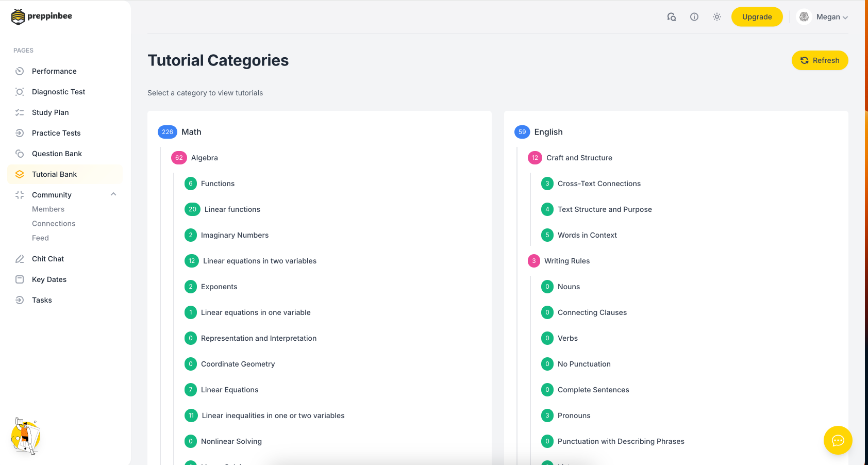Go to the Study Plan page
868x465 pixels.
[50, 112]
